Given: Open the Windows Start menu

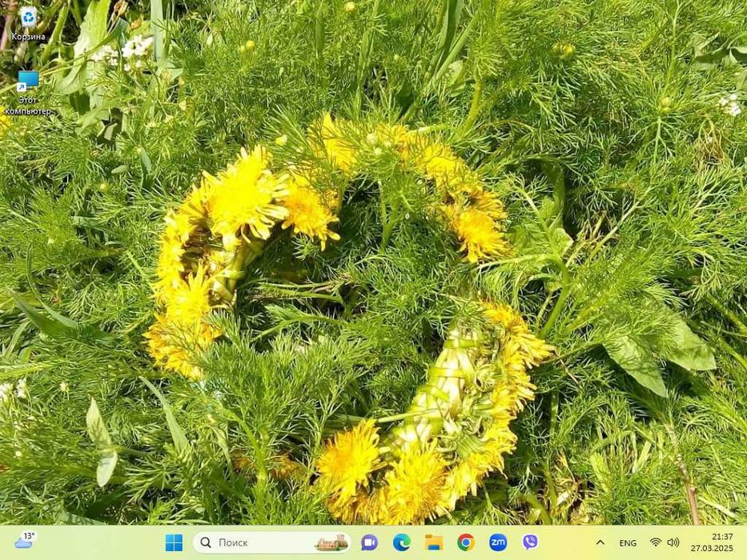Looking at the screenshot, I should (174, 542).
